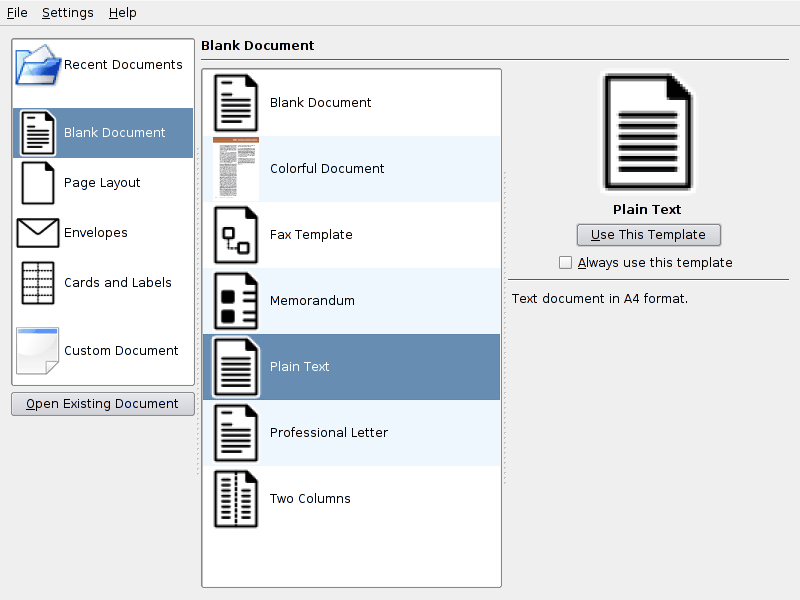Image resolution: width=800 pixels, height=600 pixels.
Task: Open the Recent Documents folder icon
Action: tap(38, 65)
